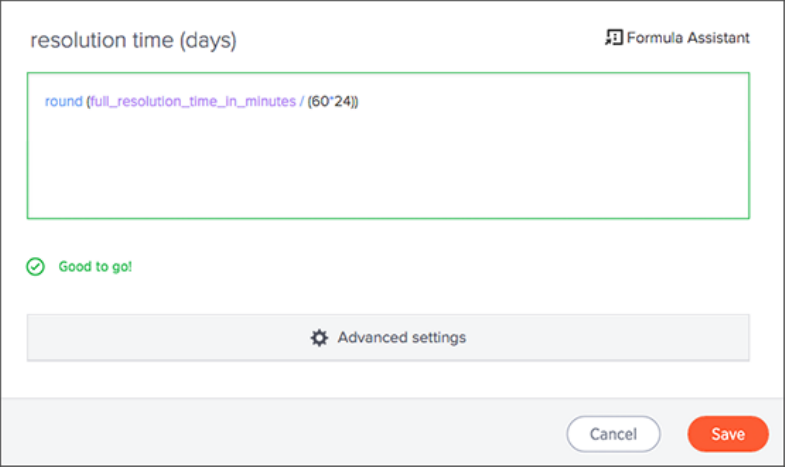Click the Advanced settings gear icon
This screenshot has height=467, width=785.
319,338
